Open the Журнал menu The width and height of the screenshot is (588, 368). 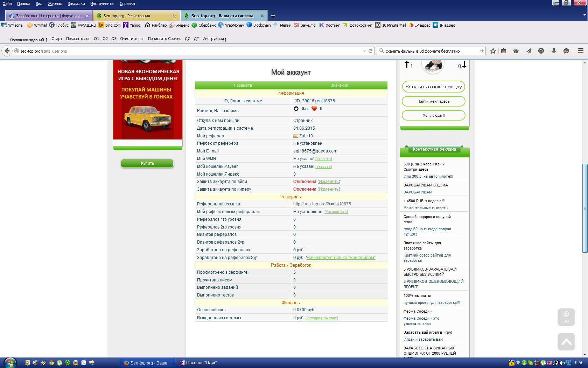pyautogui.click(x=55, y=4)
